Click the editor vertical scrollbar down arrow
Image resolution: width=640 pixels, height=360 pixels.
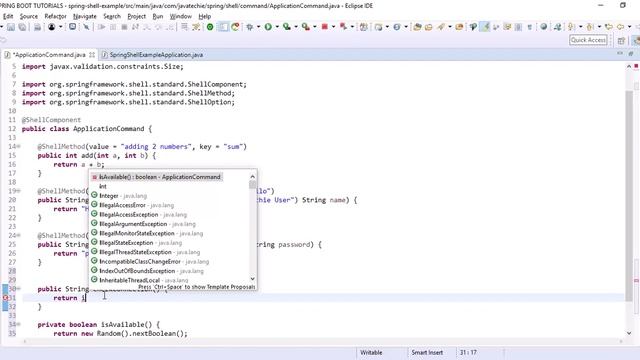click(x=629, y=333)
